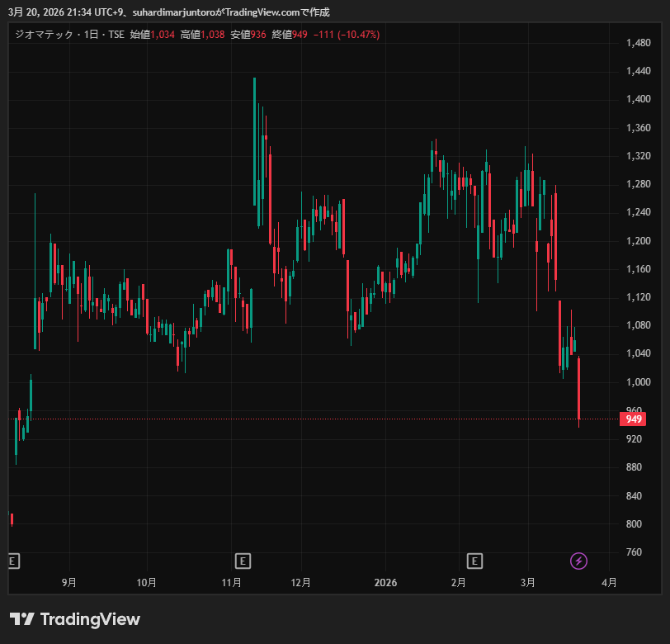
Task: Open the earnings E marker near November
Action: pos(243,561)
